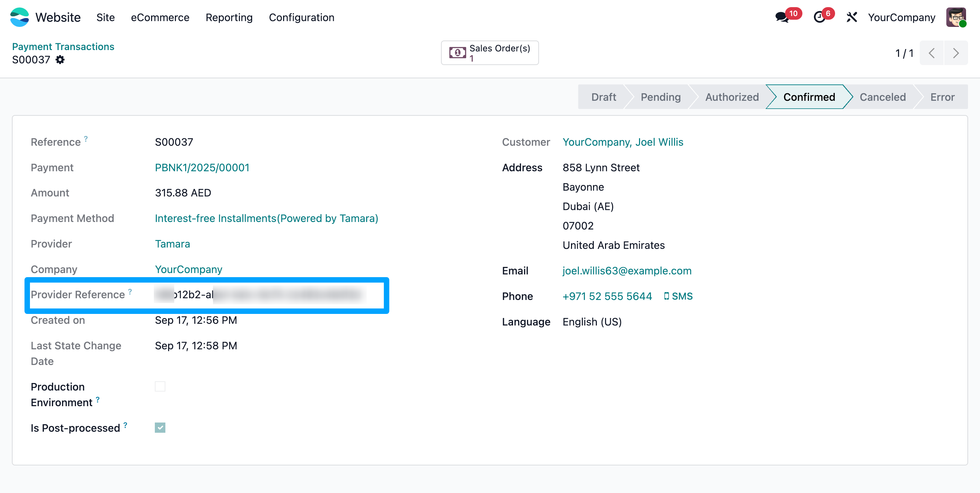The height and width of the screenshot is (493, 980).
Task: Click Created on Sep 17, 12:56 PM
Action: (196, 320)
